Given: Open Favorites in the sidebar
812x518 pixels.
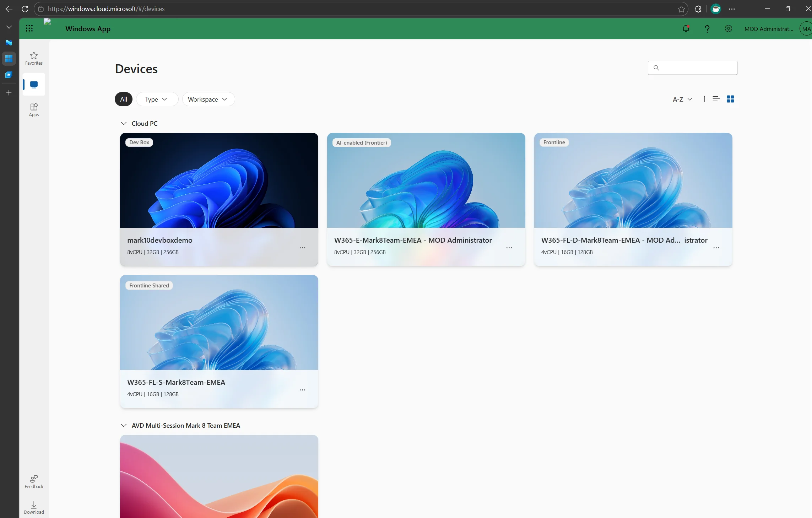Looking at the screenshot, I should 33,58.
